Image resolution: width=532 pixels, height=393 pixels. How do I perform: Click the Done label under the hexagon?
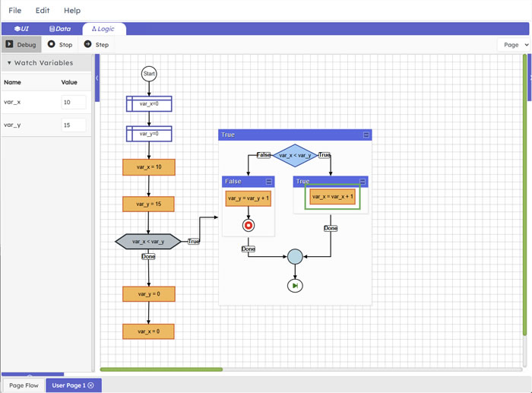148,256
